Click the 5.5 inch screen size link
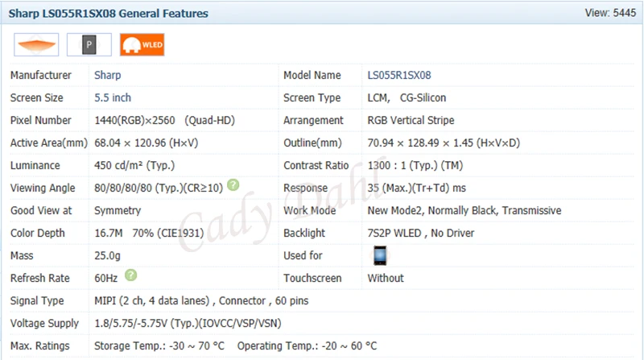 pos(113,97)
